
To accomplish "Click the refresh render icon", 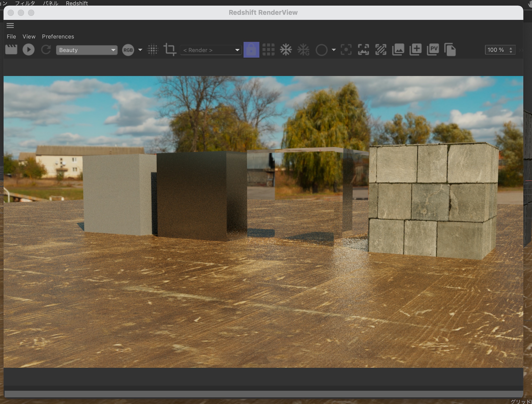I will 46,50.
